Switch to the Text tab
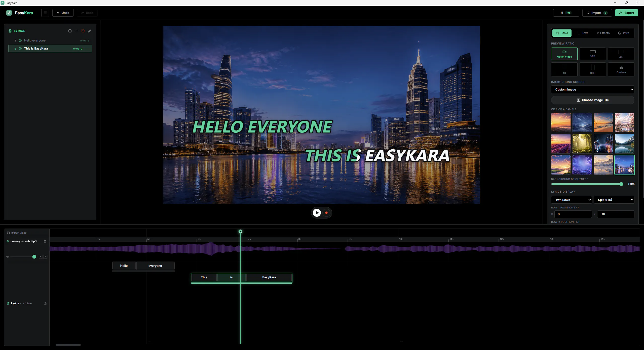 tap(583, 33)
